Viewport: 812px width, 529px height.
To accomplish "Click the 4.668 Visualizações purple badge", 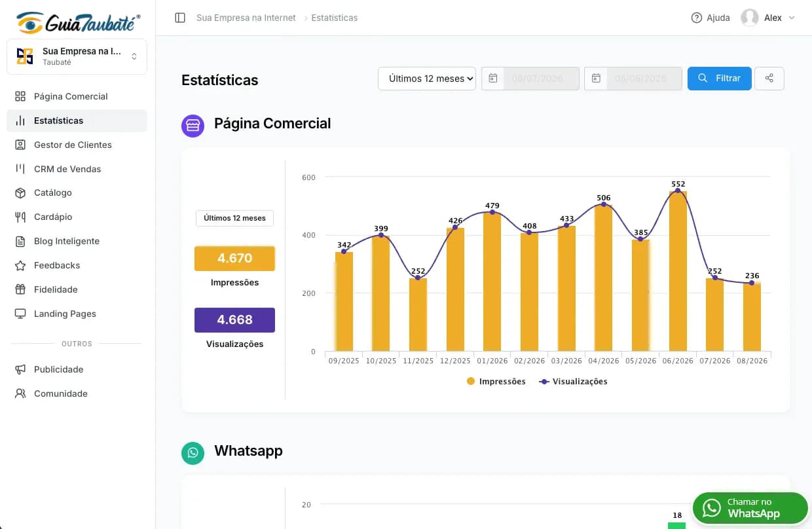I will (x=234, y=319).
